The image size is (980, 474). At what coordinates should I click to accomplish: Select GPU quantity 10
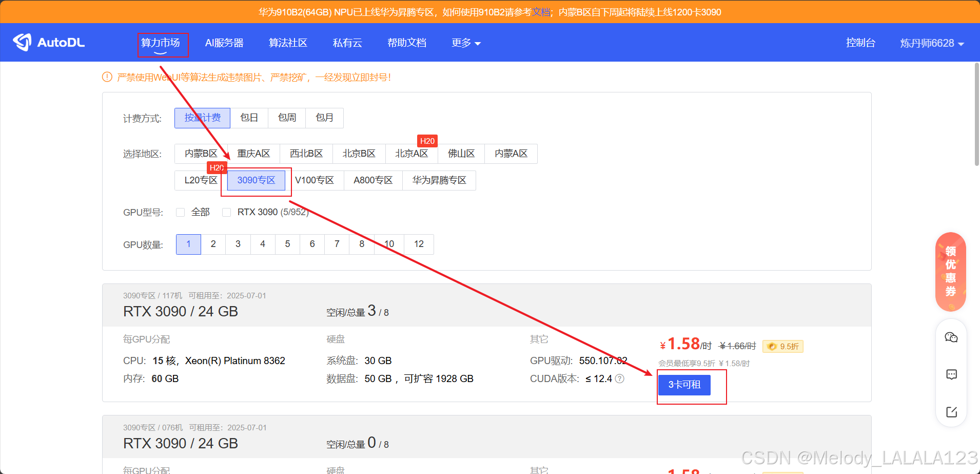[x=389, y=244]
